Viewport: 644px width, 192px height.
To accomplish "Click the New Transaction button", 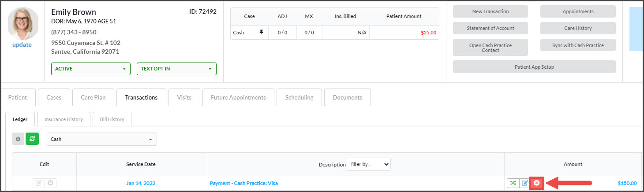I will point(490,11).
